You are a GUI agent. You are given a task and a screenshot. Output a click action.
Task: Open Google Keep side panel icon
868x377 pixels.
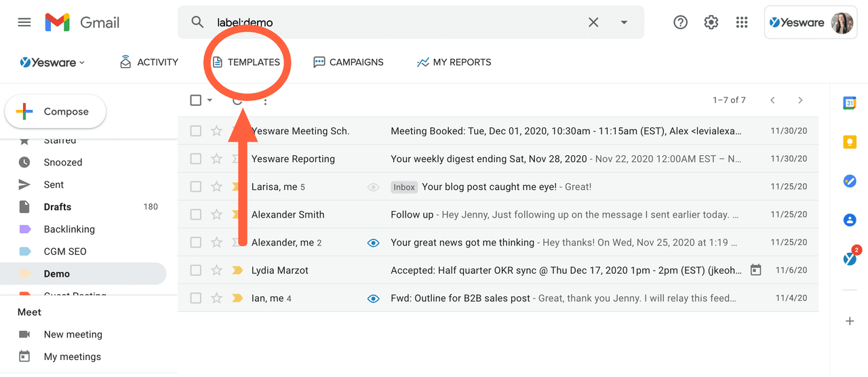tap(850, 142)
